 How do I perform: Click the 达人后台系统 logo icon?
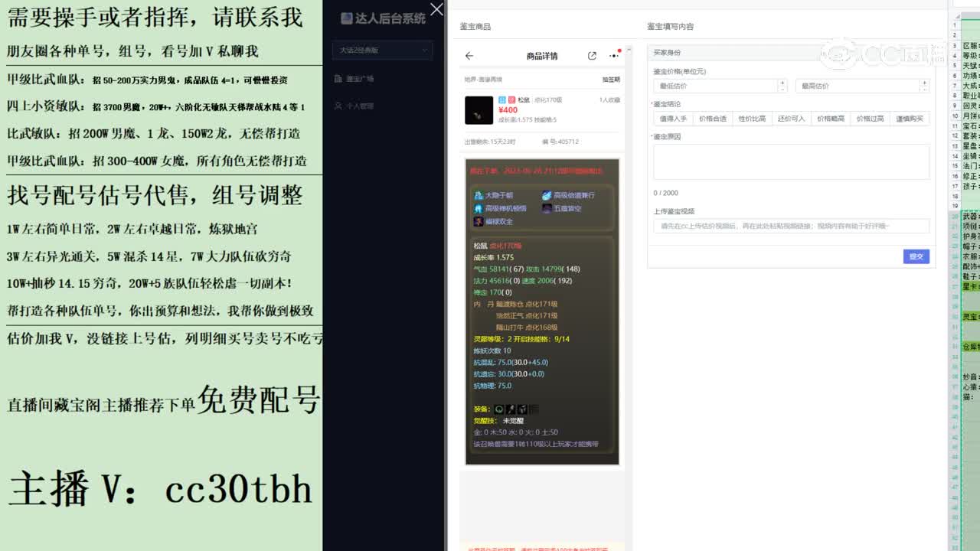coord(347,18)
